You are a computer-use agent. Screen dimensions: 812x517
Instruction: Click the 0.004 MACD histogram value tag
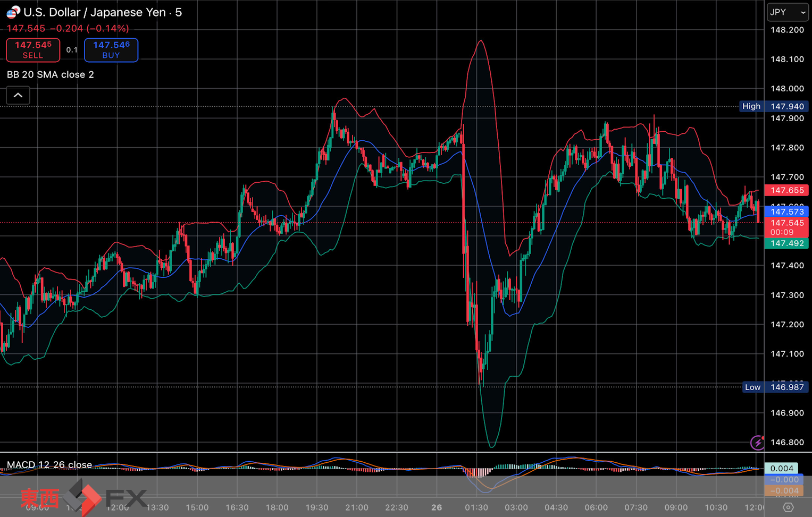click(x=781, y=468)
